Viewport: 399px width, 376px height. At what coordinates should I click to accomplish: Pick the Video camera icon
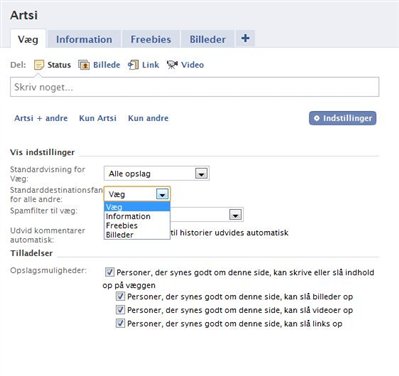172,65
